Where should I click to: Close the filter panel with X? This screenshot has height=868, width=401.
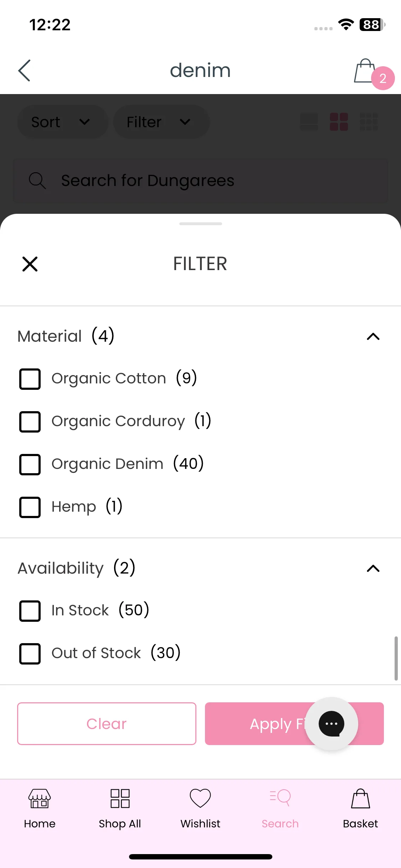[30, 264]
